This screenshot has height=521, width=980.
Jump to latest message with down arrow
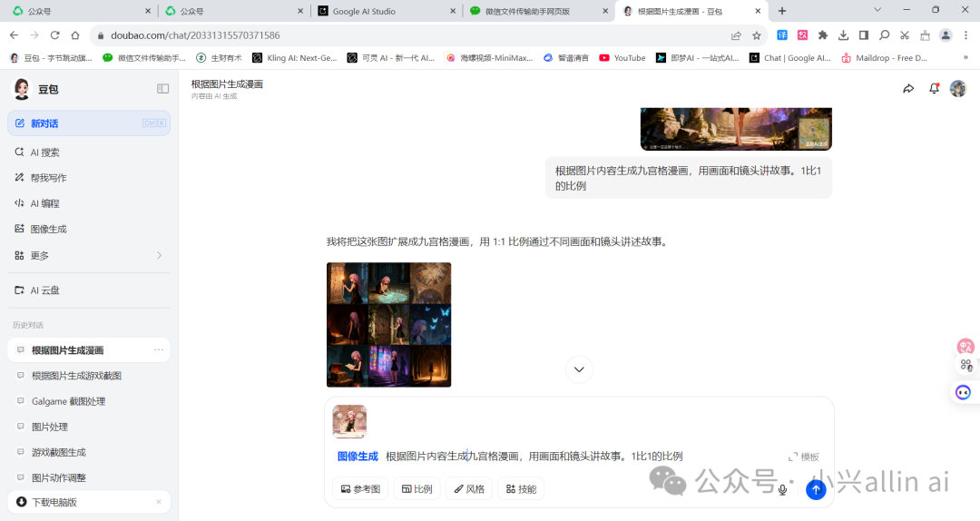[x=579, y=369]
